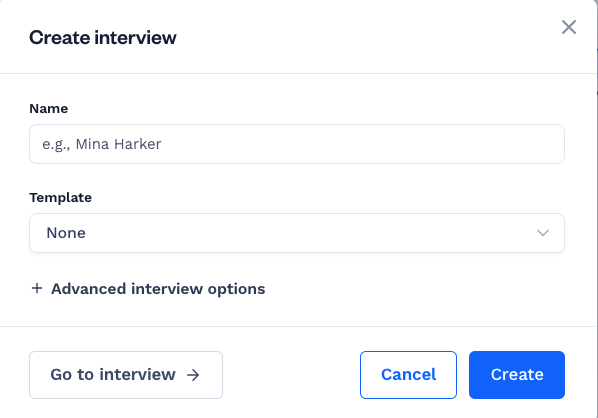Click the Create interview heading
Screen dimensions: 598x418
103,37
